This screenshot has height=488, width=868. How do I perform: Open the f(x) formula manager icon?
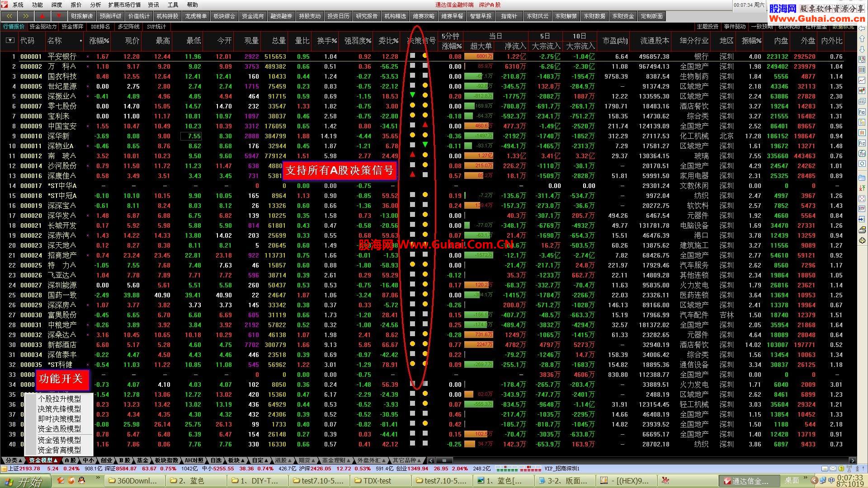tap(862, 154)
